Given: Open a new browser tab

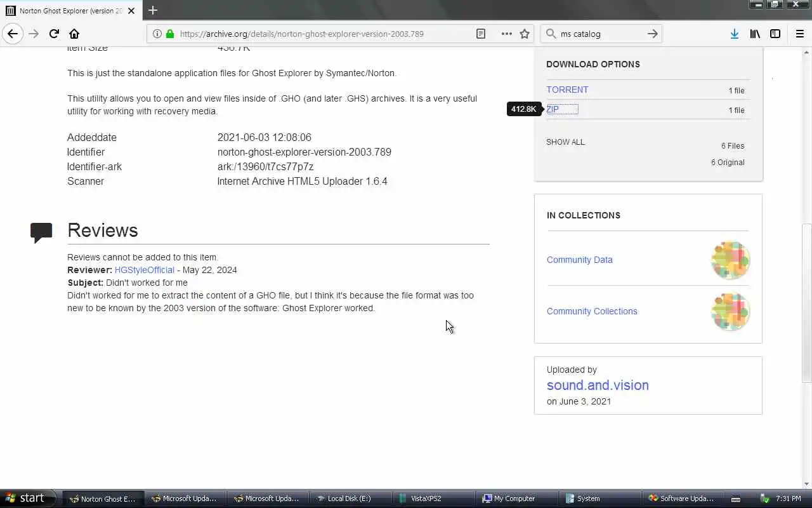Looking at the screenshot, I should (153, 10).
